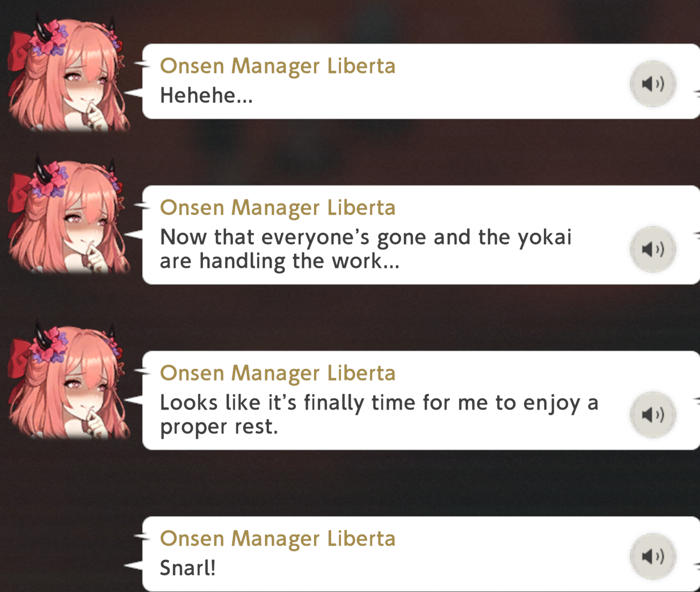
Task: Tap Liberta's portrait beside "Hehehe..."
Action: (x=69, y=75)
